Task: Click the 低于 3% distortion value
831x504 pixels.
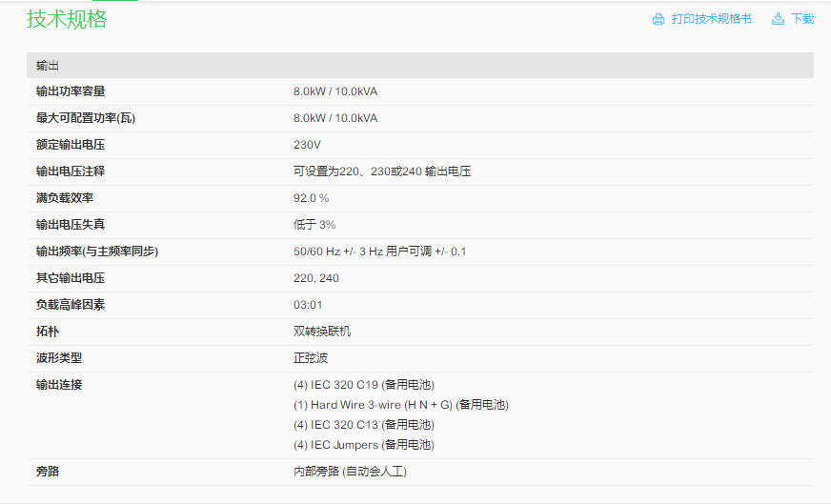Action: point(314,225)
